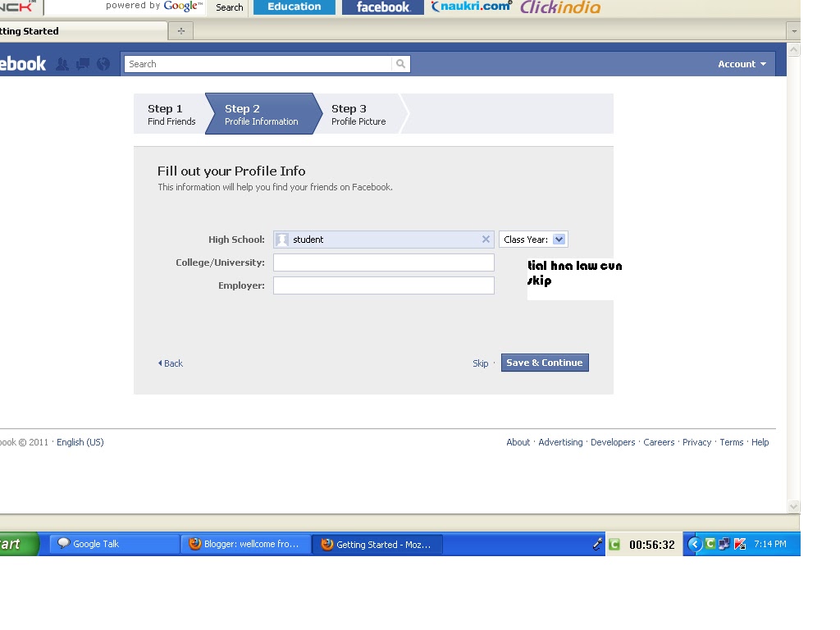
Task: Select Step 3 Profile Picture
Action: coord(358,114)
